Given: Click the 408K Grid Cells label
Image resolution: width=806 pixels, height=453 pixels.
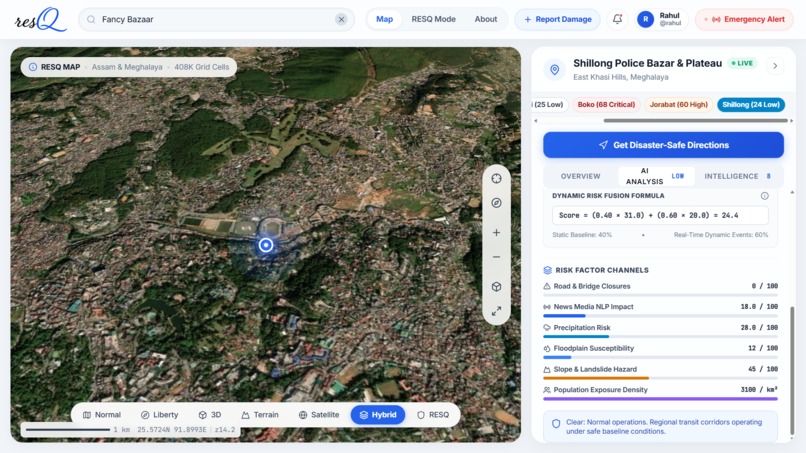Looking at the screenshot, I should (x=202, y=67).
